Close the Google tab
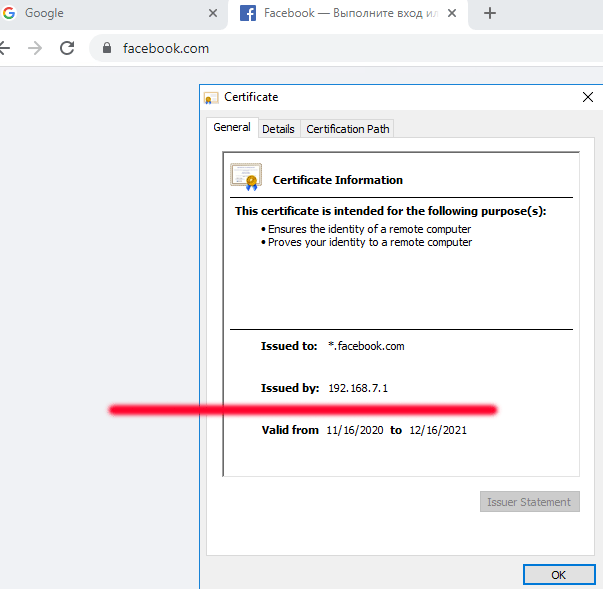 [213, 13]
